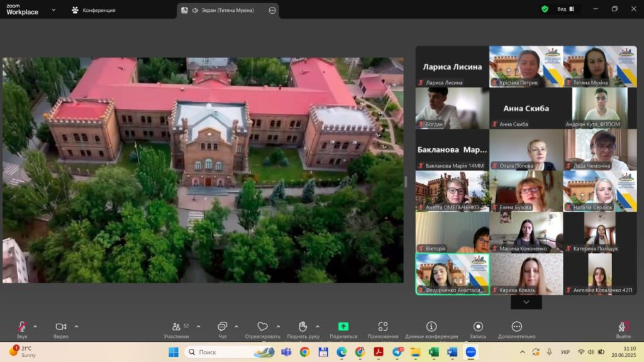Start recording with Запись button
Viewport: 644px width, 362px height.
click(x=478, y=327)
